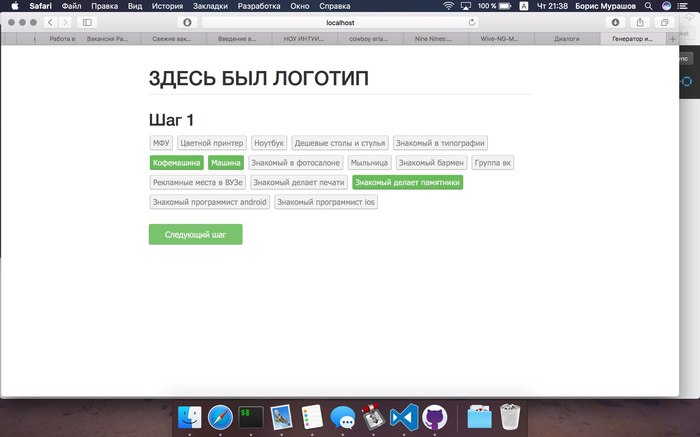This screenshot has width=700, height=437.
Task: Deselect the Кофемашина tag
Action: point(177,162)
